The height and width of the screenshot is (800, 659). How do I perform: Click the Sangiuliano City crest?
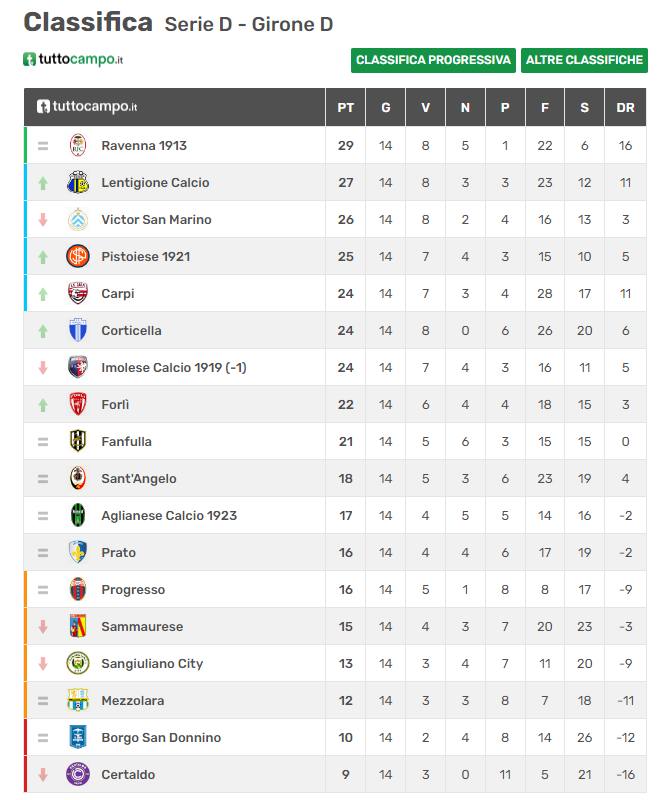click(x=78, y=663)
